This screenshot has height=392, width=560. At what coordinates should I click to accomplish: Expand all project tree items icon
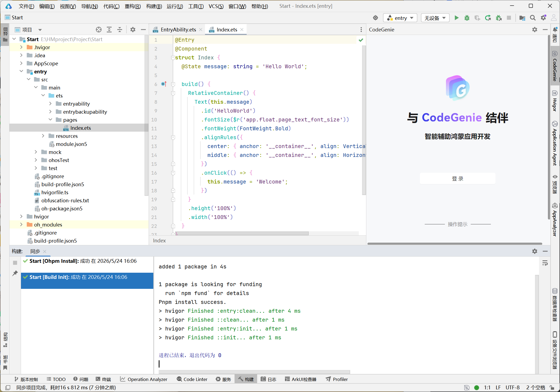(109, 30)
